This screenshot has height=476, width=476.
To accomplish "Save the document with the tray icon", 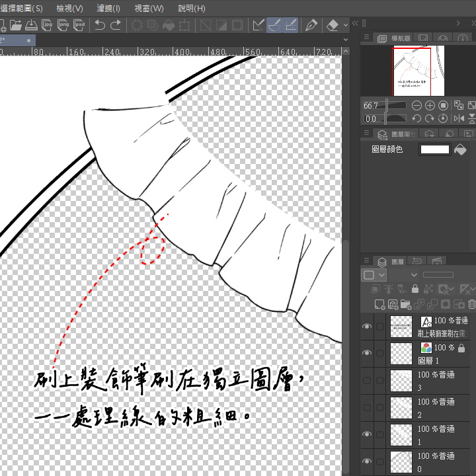I will coord(31,25).
